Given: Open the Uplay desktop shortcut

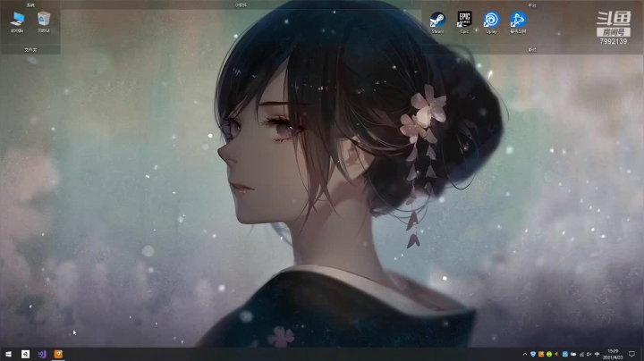Looking at the screenshot, I should 491,22.
